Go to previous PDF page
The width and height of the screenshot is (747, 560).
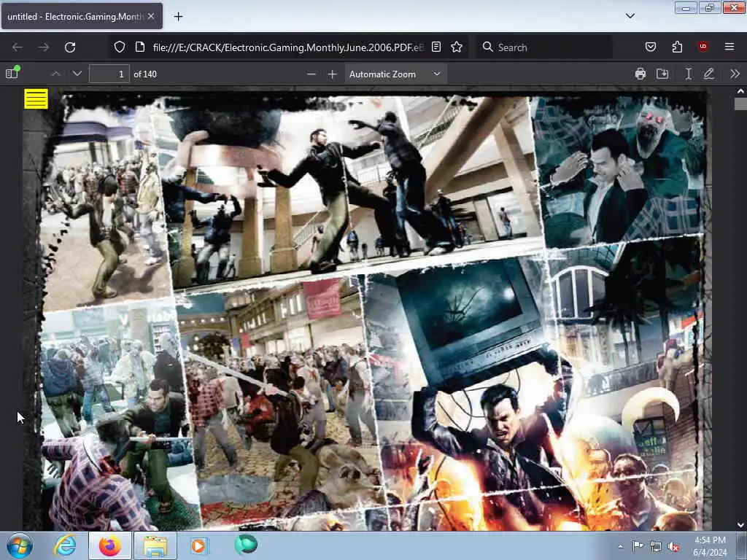55,74
